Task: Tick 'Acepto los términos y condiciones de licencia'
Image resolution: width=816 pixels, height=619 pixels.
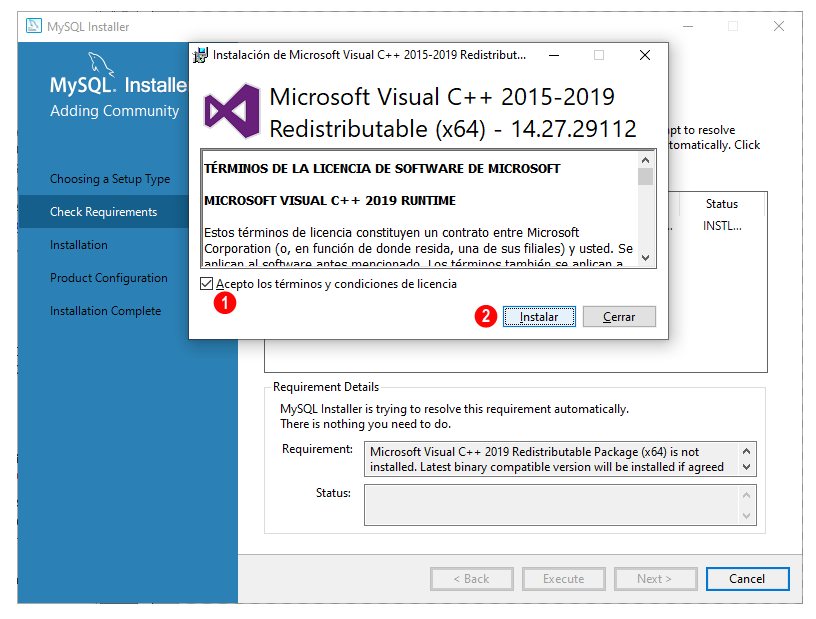Action: coord(207,284)
